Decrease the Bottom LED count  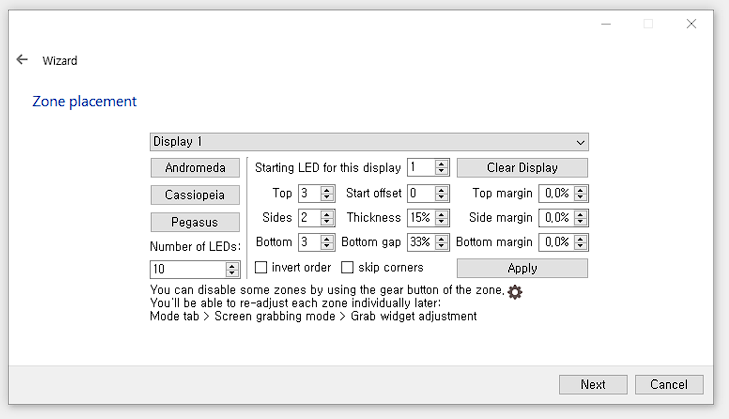tap(327, 246)
